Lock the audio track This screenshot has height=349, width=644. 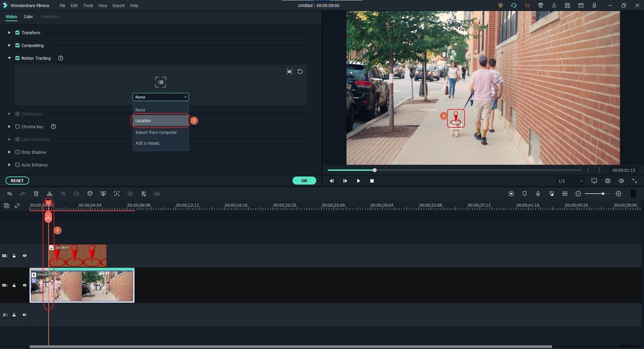[14, 315]
